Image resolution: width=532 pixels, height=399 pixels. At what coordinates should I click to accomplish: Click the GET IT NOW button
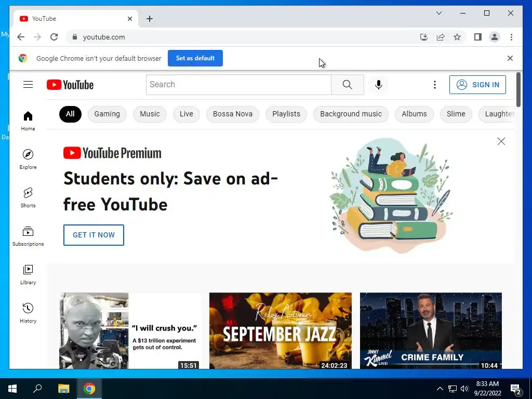[94, 235]
